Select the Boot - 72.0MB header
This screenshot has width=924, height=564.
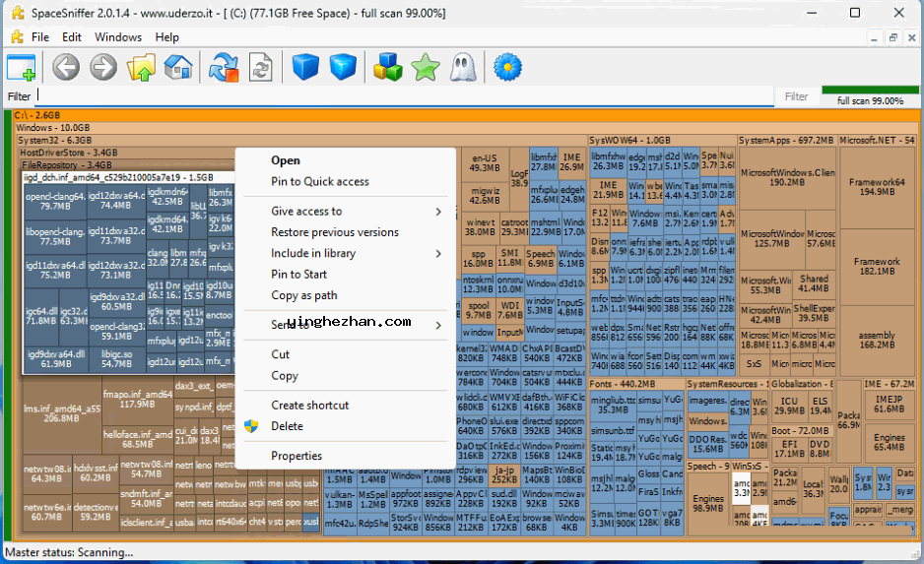pos(800,431)
